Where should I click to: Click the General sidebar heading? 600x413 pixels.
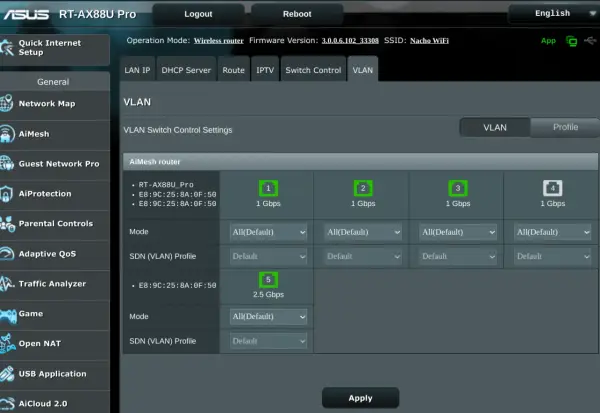click(x=53, y=82)
